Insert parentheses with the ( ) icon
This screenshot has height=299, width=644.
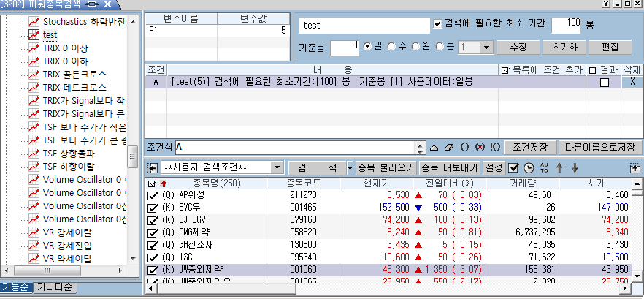pos(464,147)
